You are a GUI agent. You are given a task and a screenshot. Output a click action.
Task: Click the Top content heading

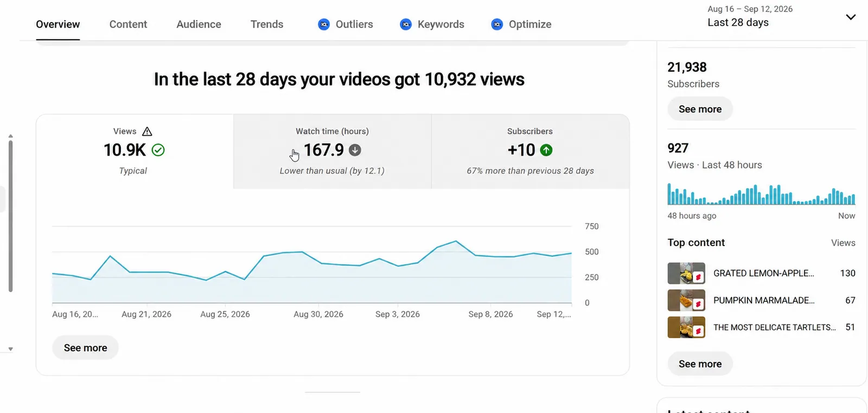(x=696, y=243)
